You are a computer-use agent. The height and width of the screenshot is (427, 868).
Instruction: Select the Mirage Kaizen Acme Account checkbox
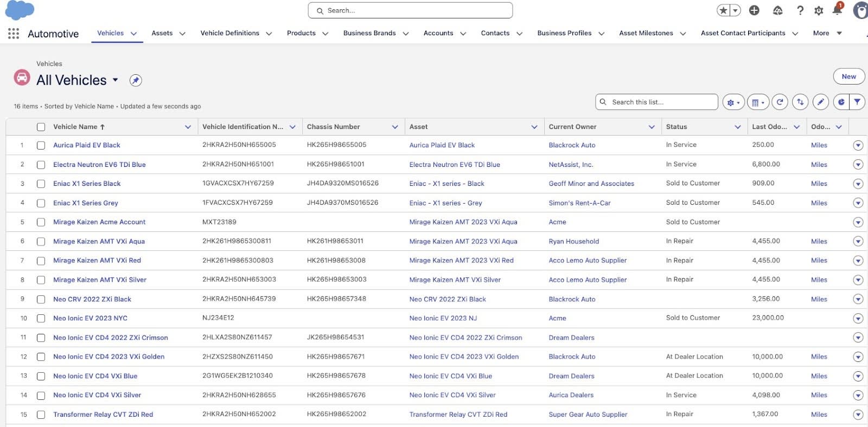pyautogui.click(x=41, y=222)
